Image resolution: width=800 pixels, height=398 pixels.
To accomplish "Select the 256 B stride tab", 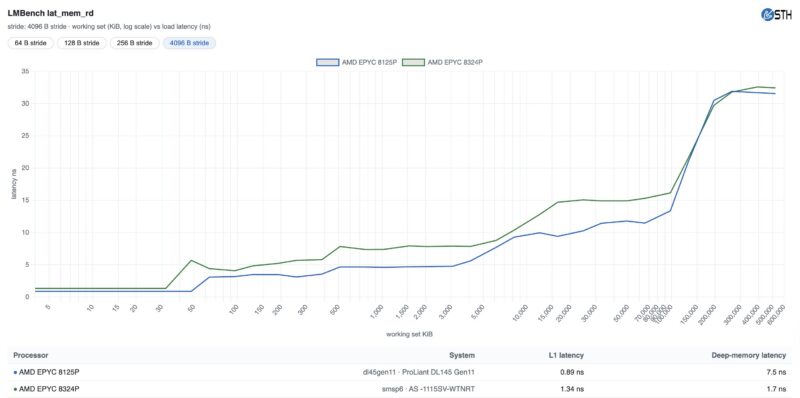I will [135, 43].
